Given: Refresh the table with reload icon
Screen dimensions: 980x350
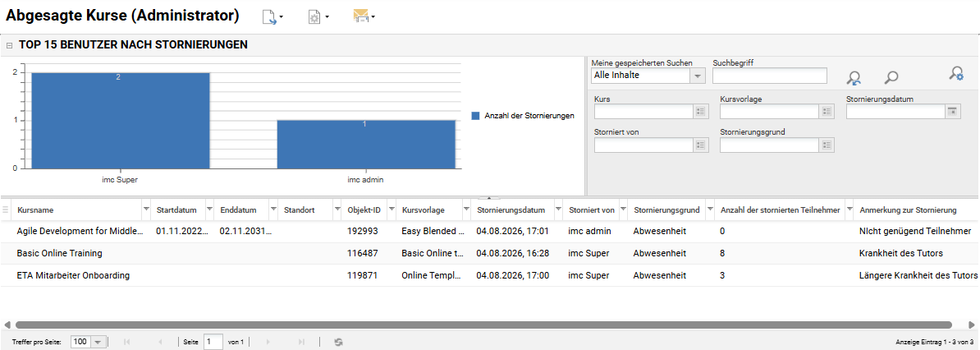Looking at the screenshot, I should [338, 342].
